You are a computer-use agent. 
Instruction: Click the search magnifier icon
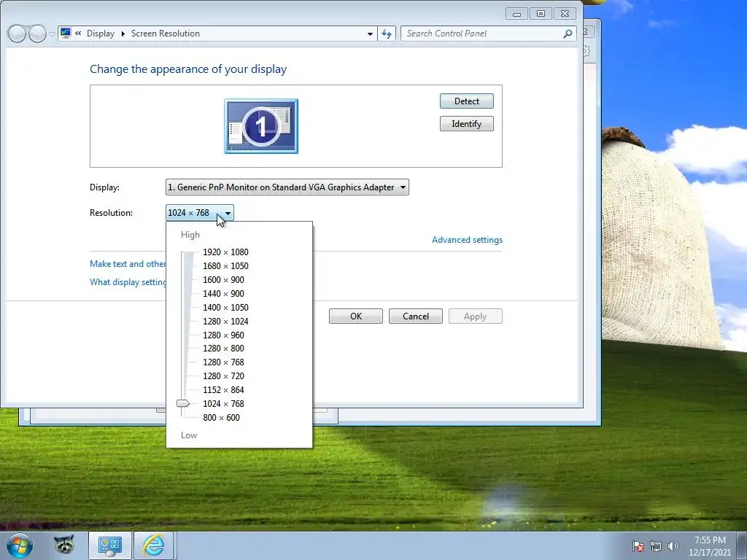pos(568,34)
